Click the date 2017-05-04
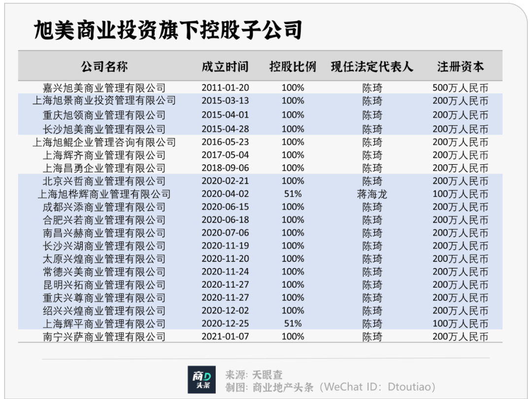 pyautogui.click(x=225, y=155)
